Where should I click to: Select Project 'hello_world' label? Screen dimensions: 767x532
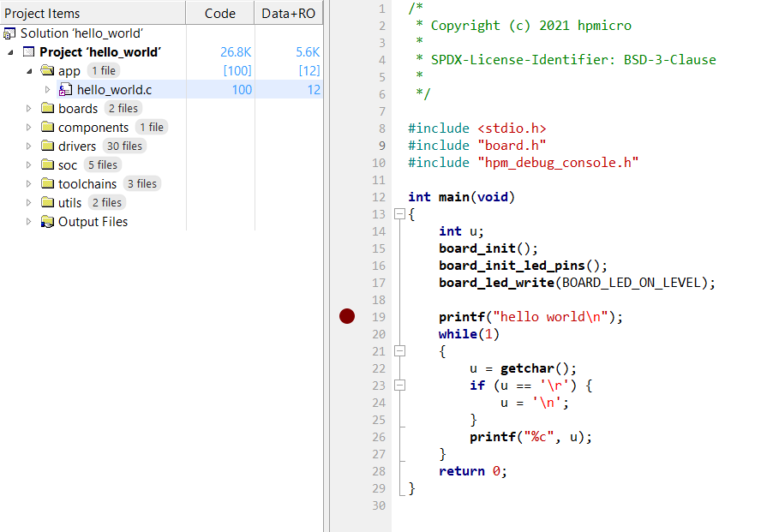(x=100, y=52)
